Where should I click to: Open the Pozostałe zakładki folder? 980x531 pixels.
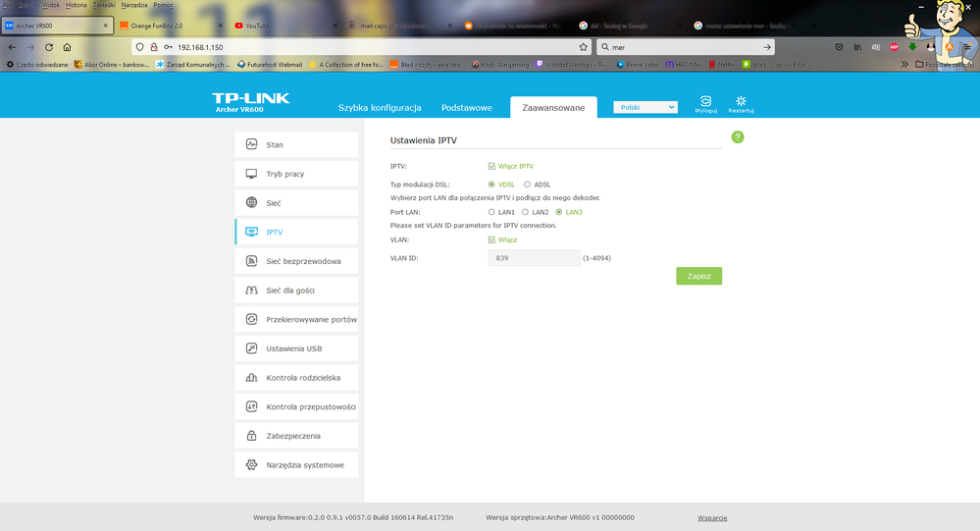944,65
